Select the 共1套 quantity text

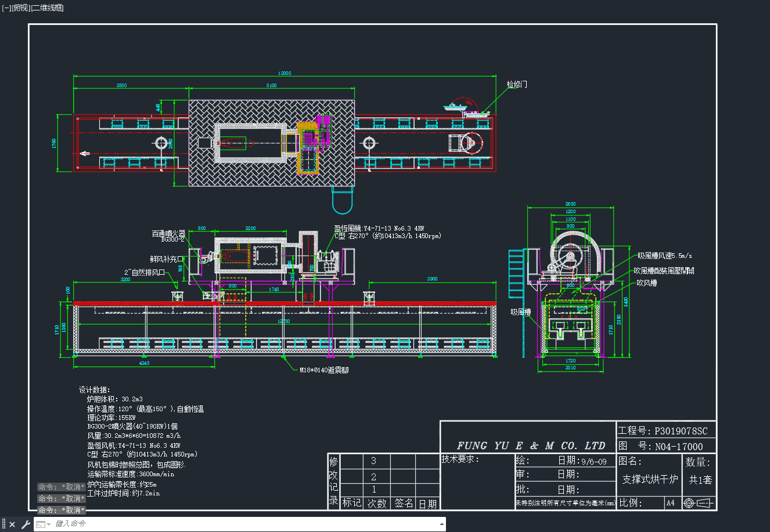click(x=700, y=480)
